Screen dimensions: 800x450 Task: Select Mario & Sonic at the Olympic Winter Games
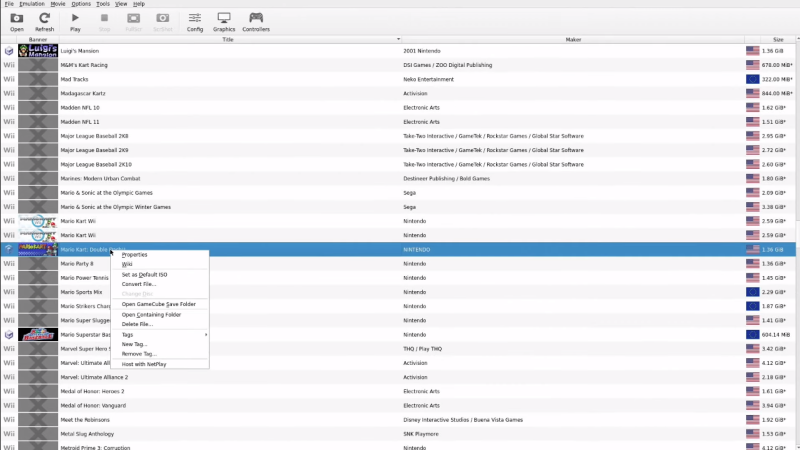pyautogui.click(x=115, y=207)
